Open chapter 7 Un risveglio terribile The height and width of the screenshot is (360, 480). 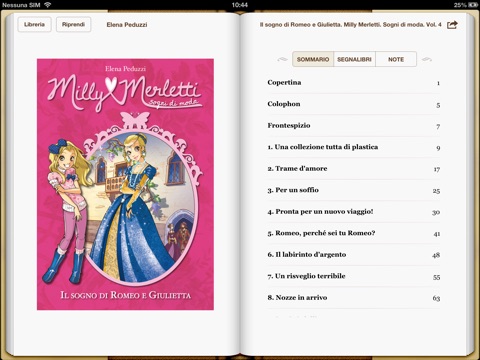click(353, 276)
